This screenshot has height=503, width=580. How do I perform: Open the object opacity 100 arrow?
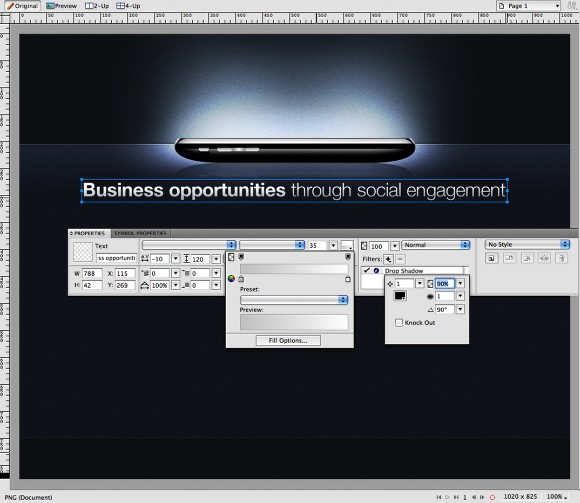(x=395, y=246)
